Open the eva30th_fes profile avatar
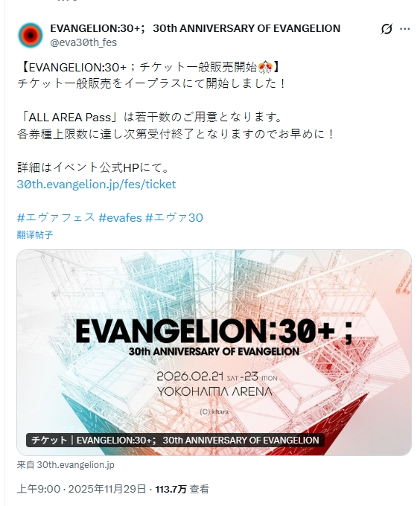 tap(31, 35)
